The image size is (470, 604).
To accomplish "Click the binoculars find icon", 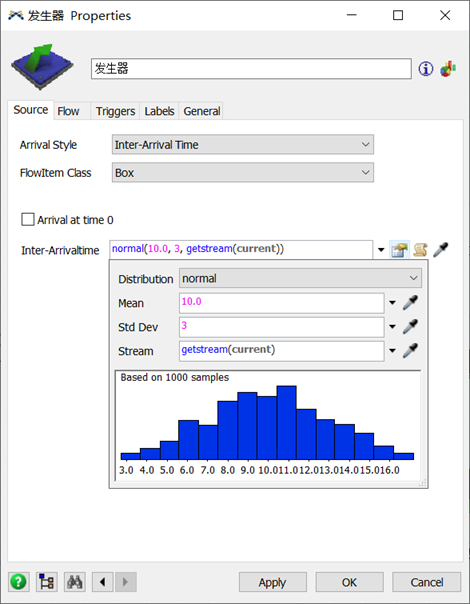I will click(x=75, y=582).
